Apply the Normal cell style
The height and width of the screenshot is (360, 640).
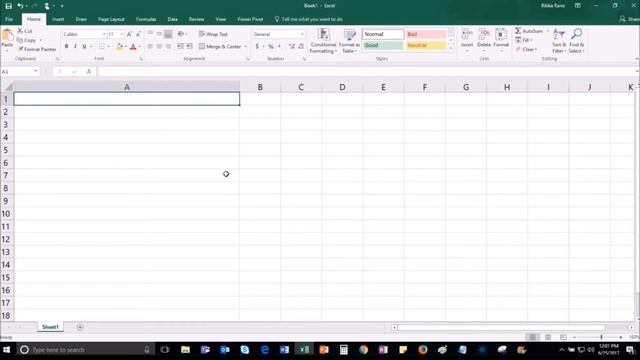pyautogui.click(x=383, y=34)
